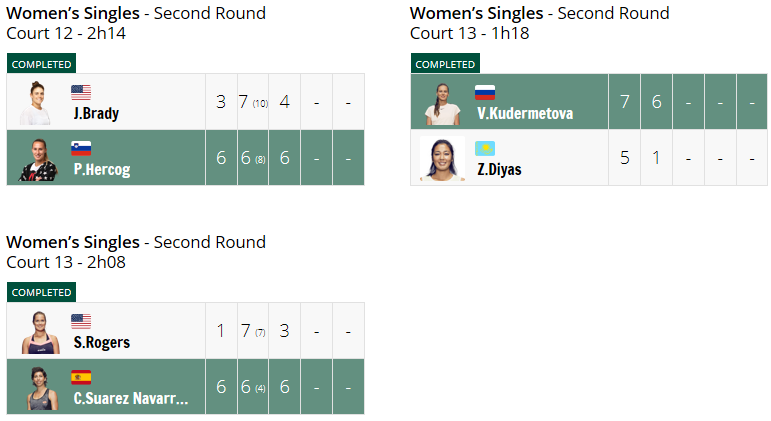Viewport: 771px width, 421px height.
Task: Click the Kazakhstan flag above Z.Diyas
Action: coord(485,149)
